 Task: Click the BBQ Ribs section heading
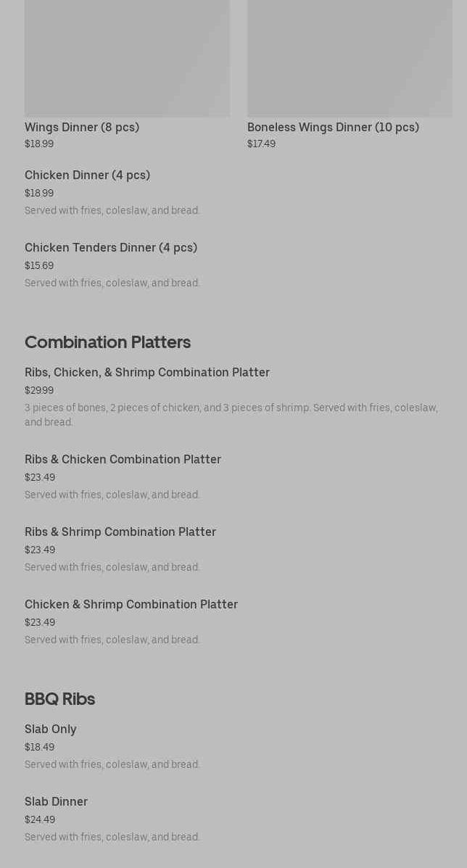coord(59,699)
